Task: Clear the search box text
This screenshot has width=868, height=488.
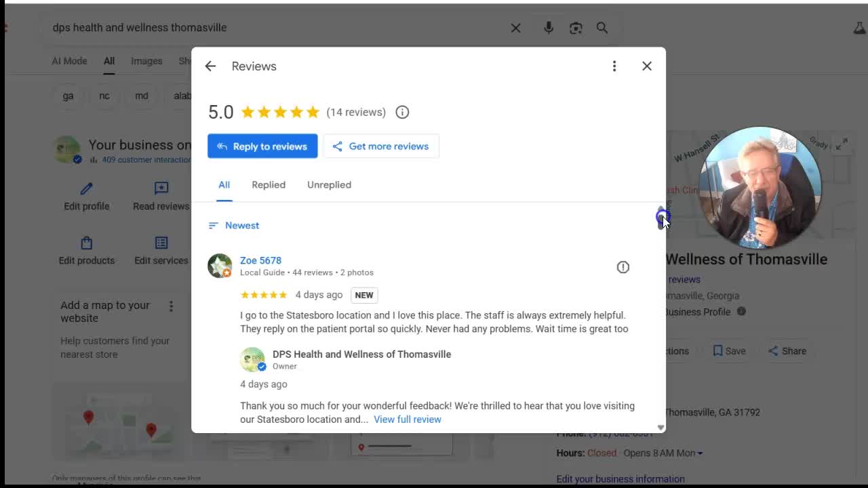Action: coord(515,28)
